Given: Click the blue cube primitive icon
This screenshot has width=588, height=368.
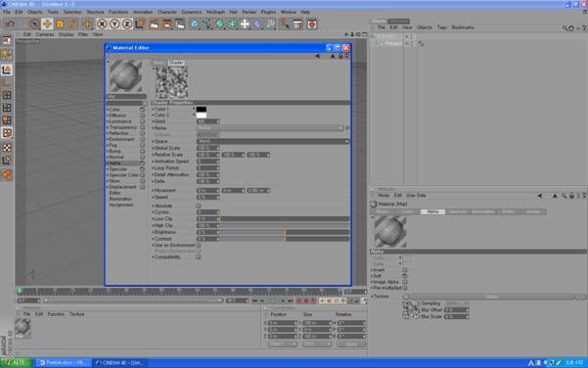Looking at the screenshot, I should (195, 24).
